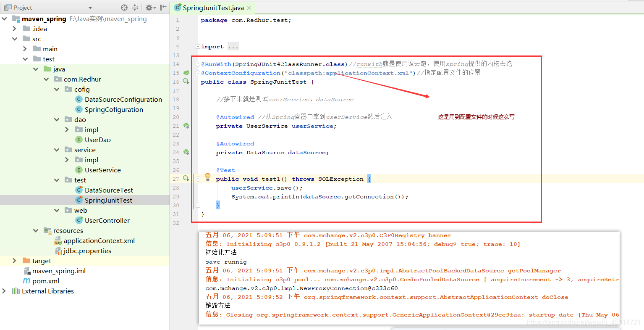Open applicationContext.xml file

99,240
